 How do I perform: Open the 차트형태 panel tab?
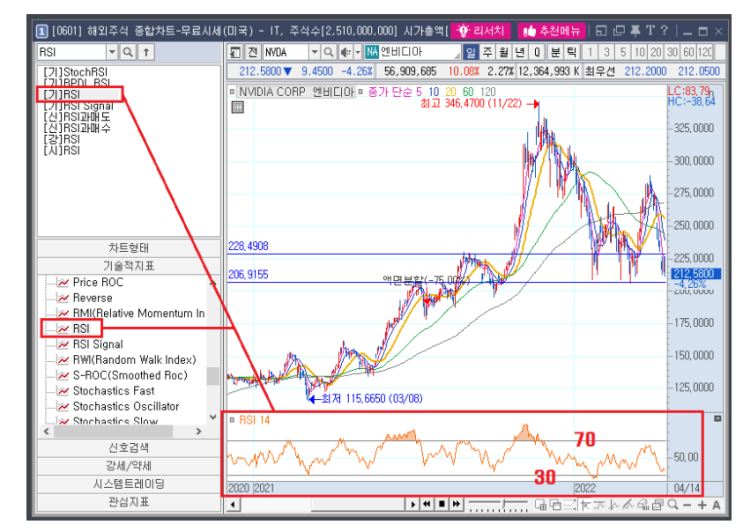pos(129,248)
